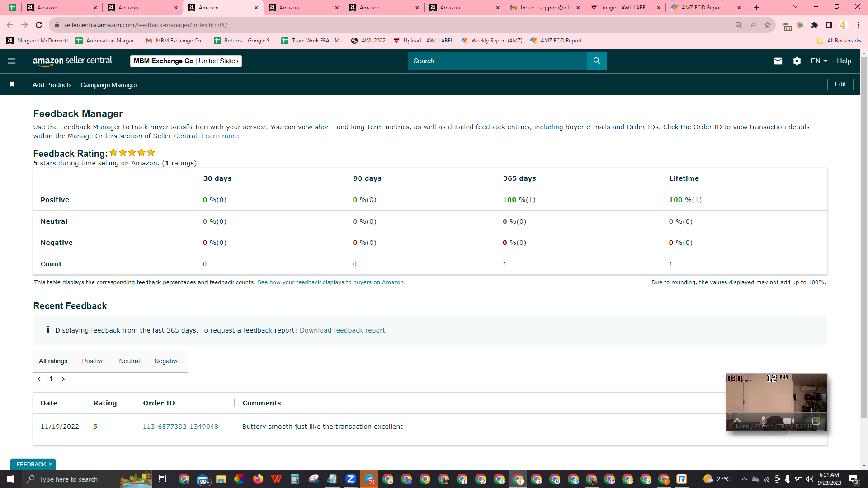Switch to the AMZ EOD Report browser tab
The image size is (868, 488).
click(705, 8)
